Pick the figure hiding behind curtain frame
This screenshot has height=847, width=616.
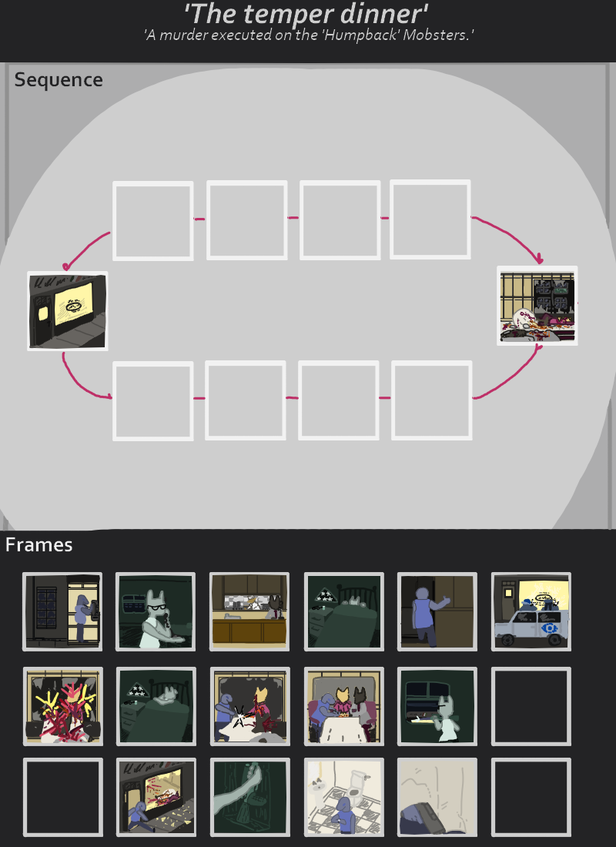coord(437,797)
